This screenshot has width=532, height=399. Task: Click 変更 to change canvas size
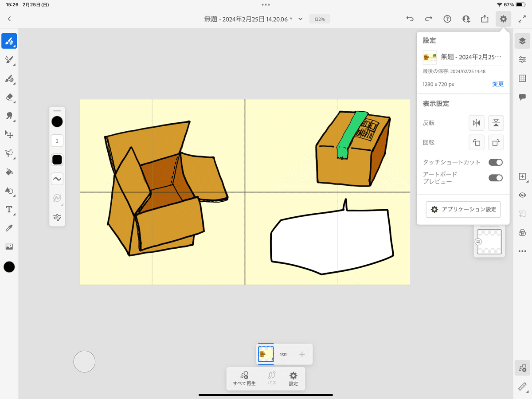click(x=498, y=84)
